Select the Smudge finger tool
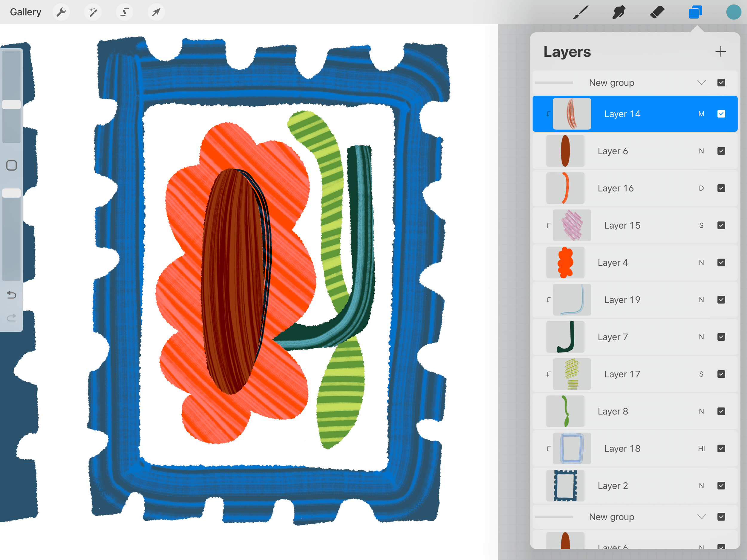The height and width of the screenshot is (560, 747). tap(619, 12)
